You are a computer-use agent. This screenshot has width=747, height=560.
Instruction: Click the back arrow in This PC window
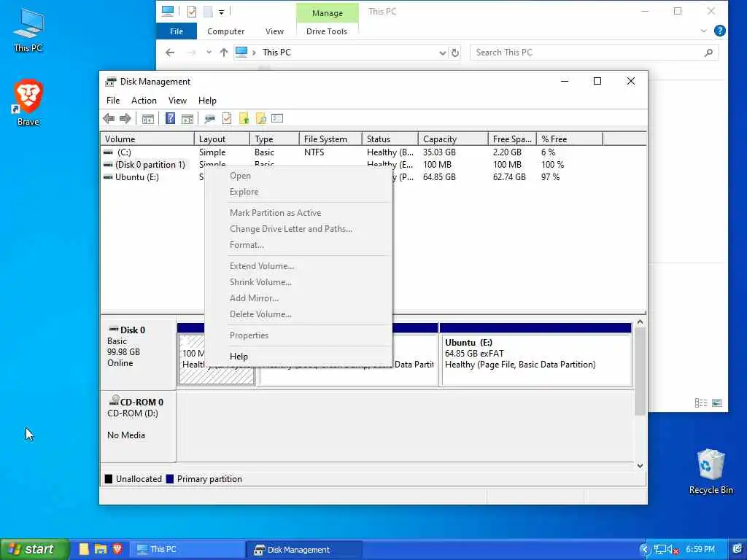pos(170,52)
